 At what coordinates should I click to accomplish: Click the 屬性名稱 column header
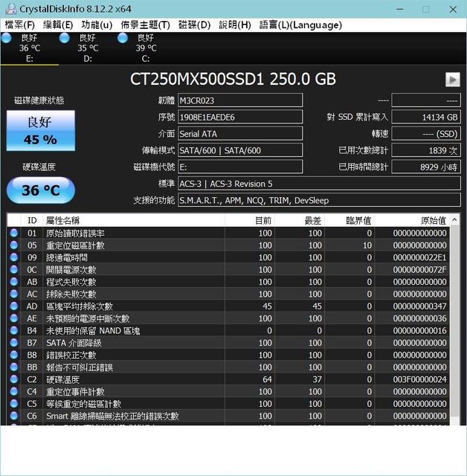coord(133,220)
